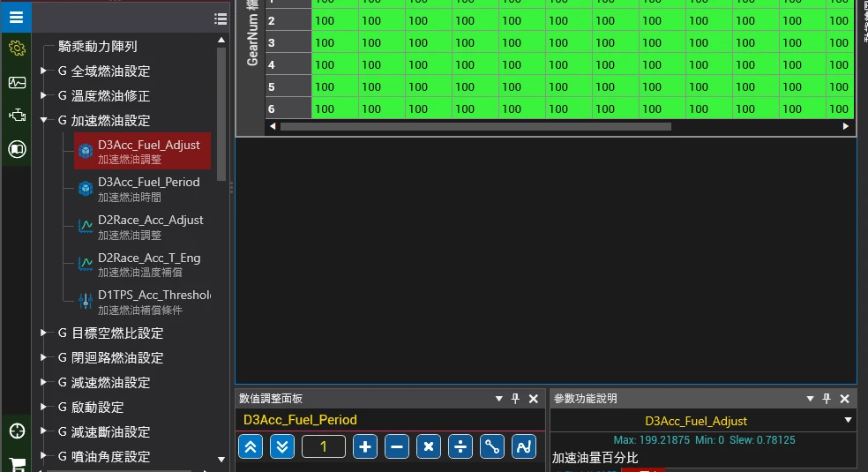868x472 pixels.
Task: Expand the G 閉迴路燃油設定 group
Action: [44, 357]
